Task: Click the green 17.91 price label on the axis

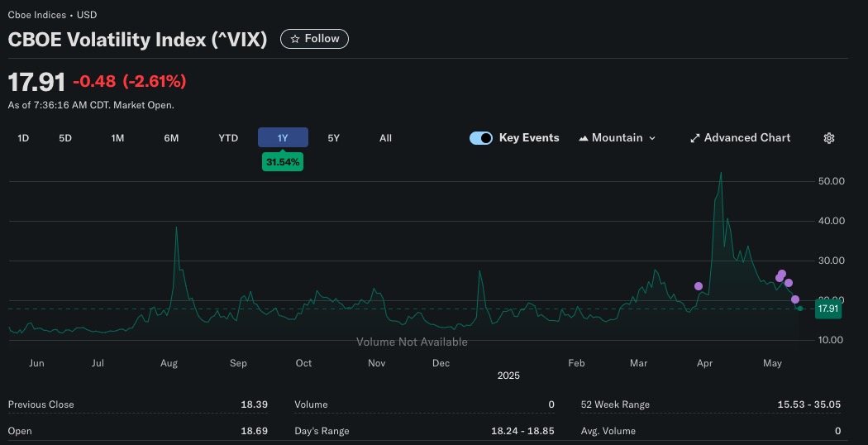Action: coord(828,309)
